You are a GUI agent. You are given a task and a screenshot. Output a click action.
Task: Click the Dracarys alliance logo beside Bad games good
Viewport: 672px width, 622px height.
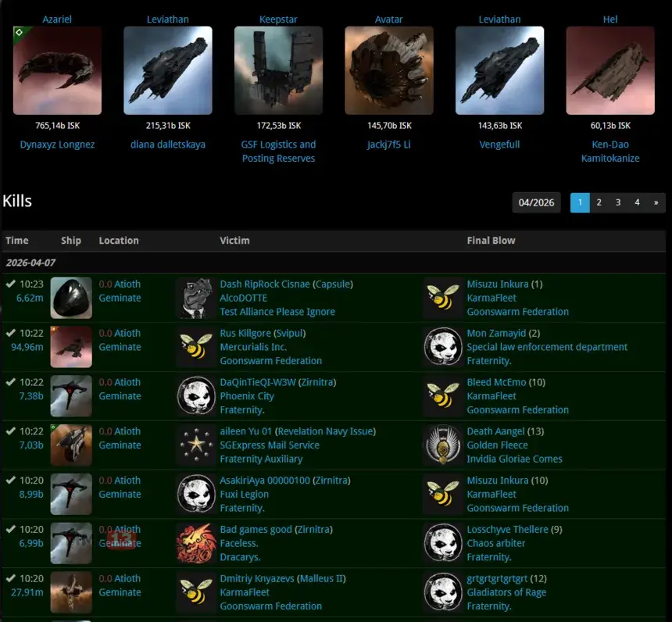(x=196, y=543)
